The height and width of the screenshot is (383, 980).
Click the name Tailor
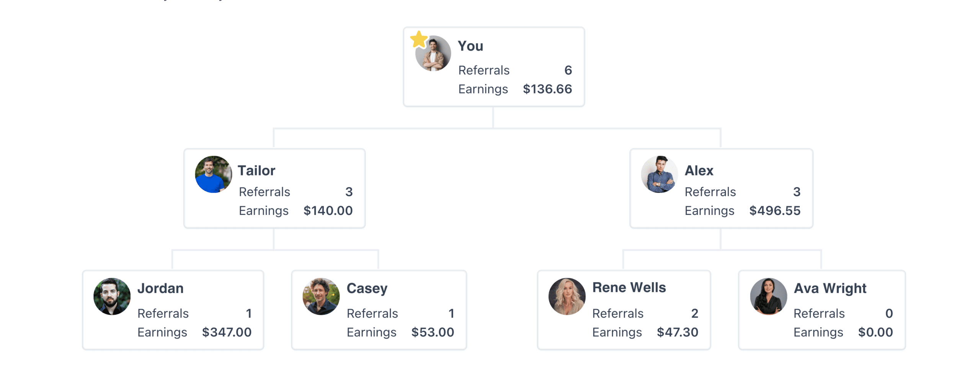point(256,170)
